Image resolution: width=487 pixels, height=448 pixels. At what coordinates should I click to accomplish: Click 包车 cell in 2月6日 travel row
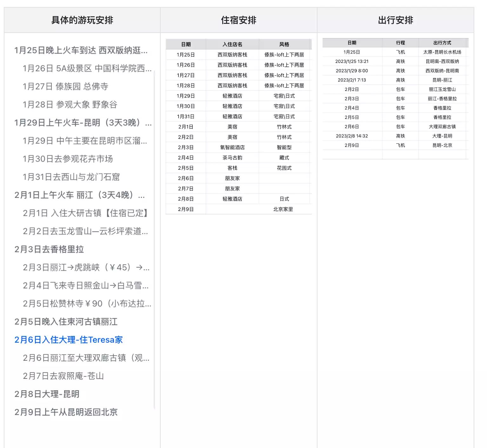coord(400,127)
